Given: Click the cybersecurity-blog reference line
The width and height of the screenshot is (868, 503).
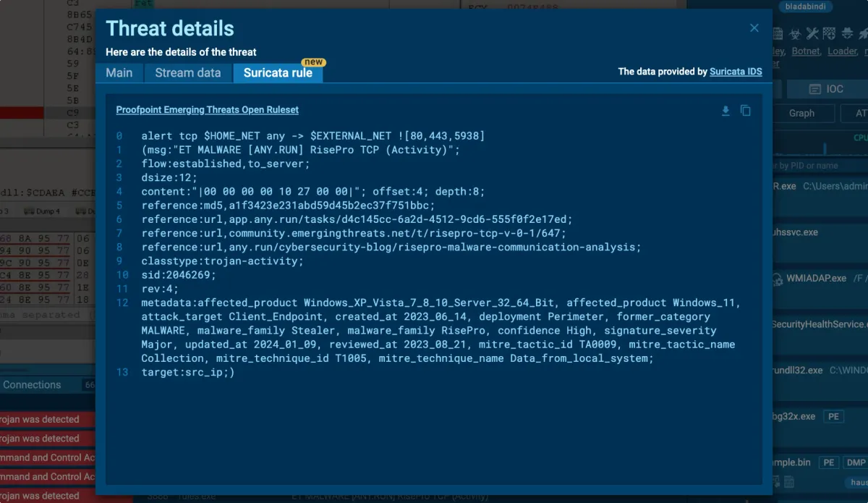Looking at the screenshot, I should (x=391, y=248).
